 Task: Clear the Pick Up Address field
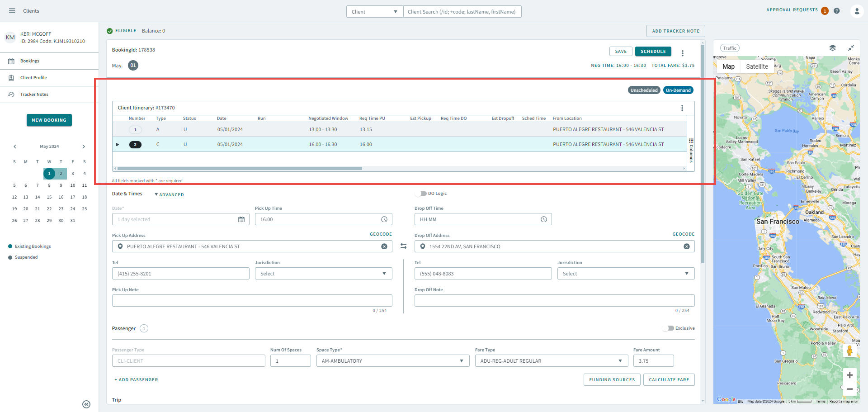(x=384, y=246)
